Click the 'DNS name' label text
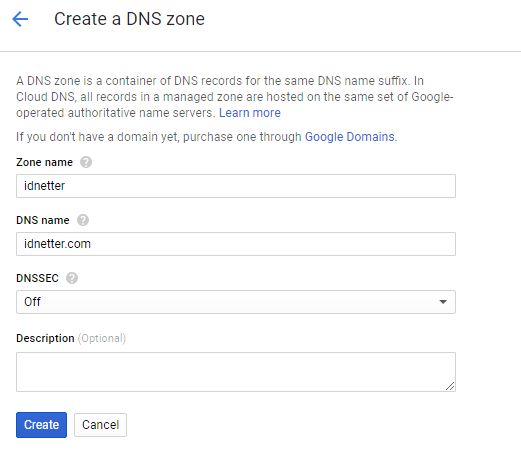This screenshot has height=450, width=521. pos(43,220)
